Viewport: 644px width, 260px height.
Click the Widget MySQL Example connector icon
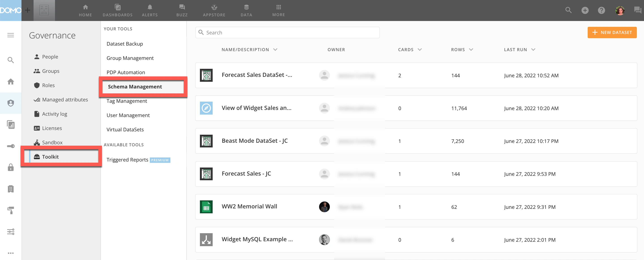[206, 239]
